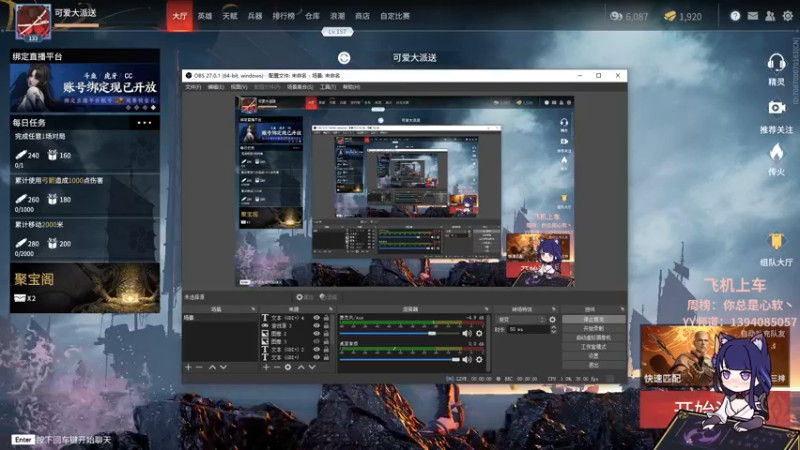800x450 pixels.
Task: Click the player avatar in top left
Action: pos(33,22)
